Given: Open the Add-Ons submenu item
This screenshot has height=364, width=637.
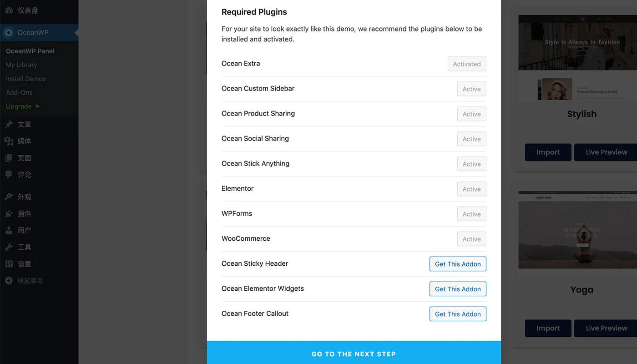Looking at the screenshot, I should point(19,92).
